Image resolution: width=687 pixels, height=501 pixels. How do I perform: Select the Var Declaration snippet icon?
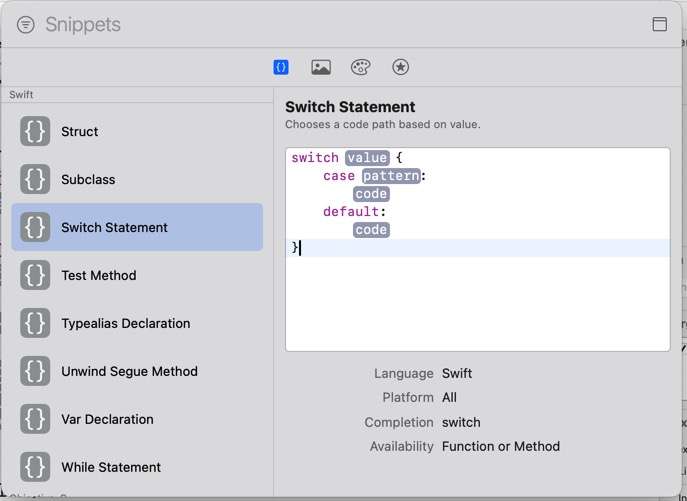pyautogui.click(x=35, y=419)
